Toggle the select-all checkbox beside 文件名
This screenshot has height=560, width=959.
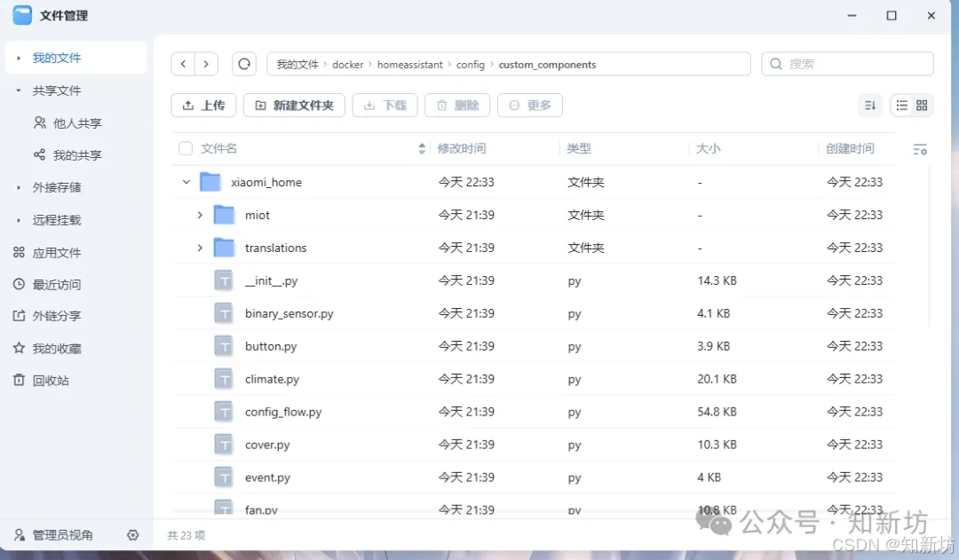click(186, 148)
